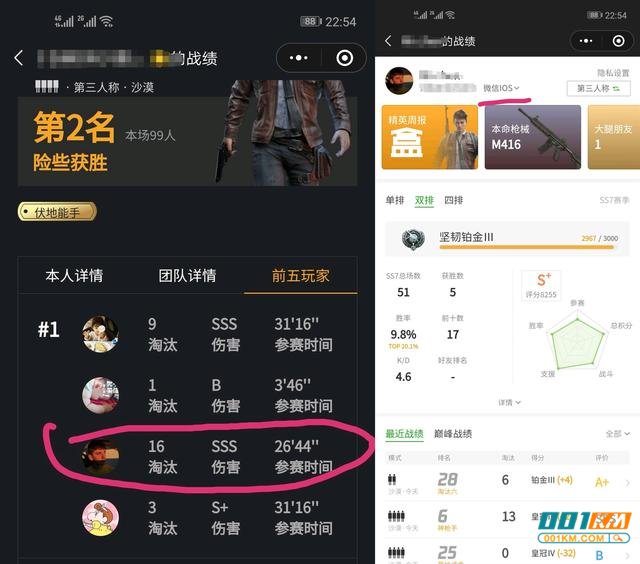Open 隐私设置 privacy settings link

tap(613, 73)
